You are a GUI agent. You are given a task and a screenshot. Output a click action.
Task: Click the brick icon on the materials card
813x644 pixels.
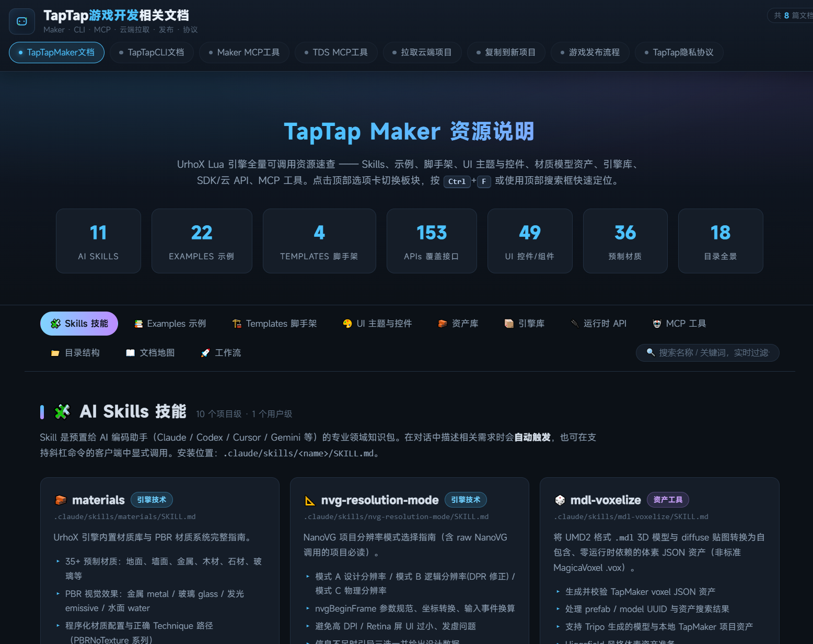coord(61,500)
